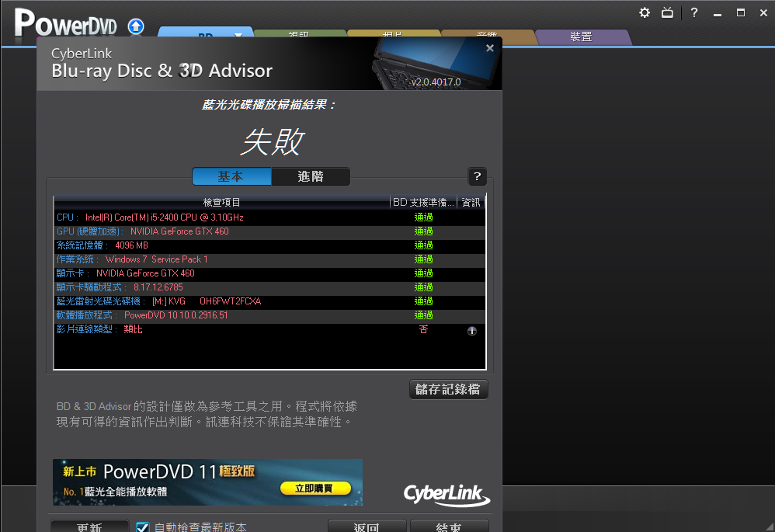Viewport: 775px width, 532px height.
Task: Click the 資訊 column header
Action: pyautogui.click(x=471, y=202)
